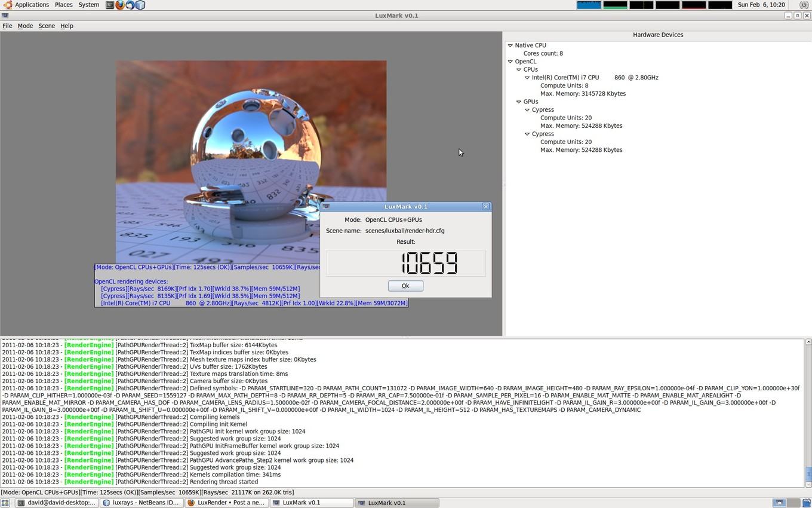Click the 10659 result LCD display
812x508 pixels.
pyautogui.click(x=406, y=263)
